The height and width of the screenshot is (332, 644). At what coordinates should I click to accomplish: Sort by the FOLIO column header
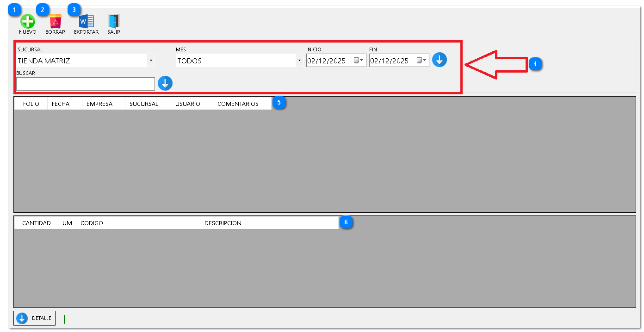31,104
